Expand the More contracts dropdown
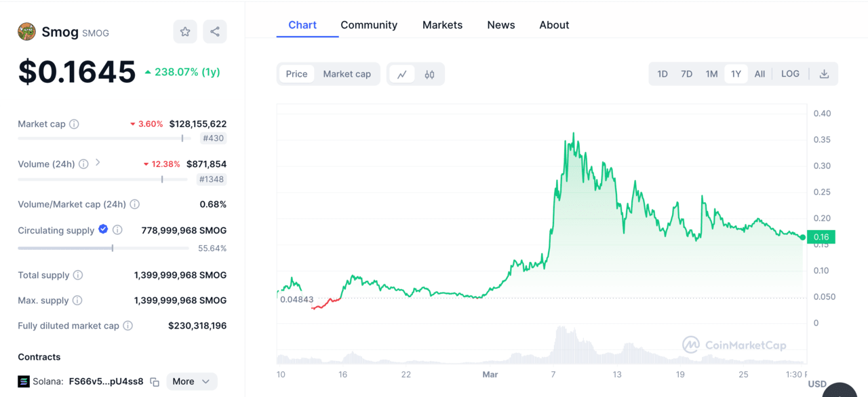Screen dimensions: 868x397 click(x=192, y=381)
